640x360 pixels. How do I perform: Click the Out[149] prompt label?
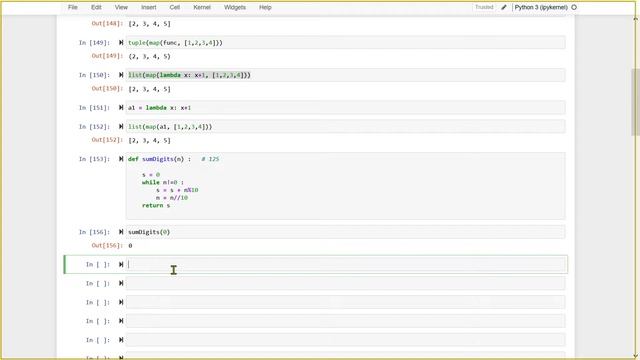107,56
